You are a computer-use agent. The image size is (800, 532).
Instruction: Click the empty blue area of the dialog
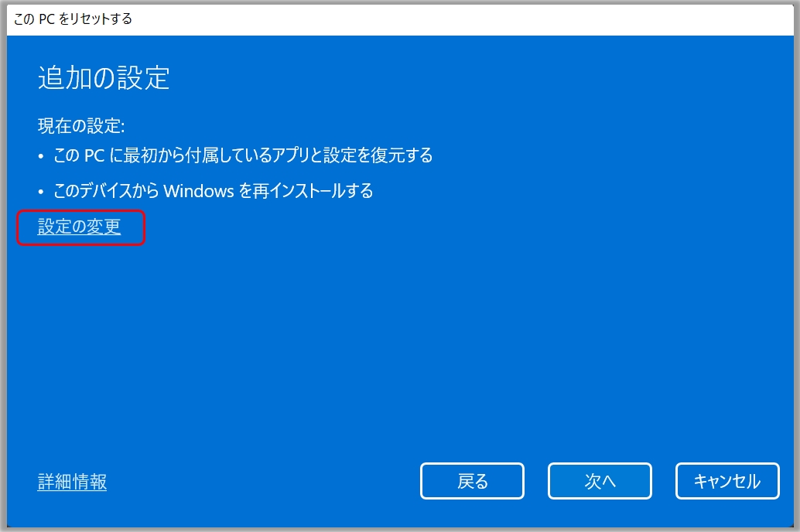click(x=400, y=347)
